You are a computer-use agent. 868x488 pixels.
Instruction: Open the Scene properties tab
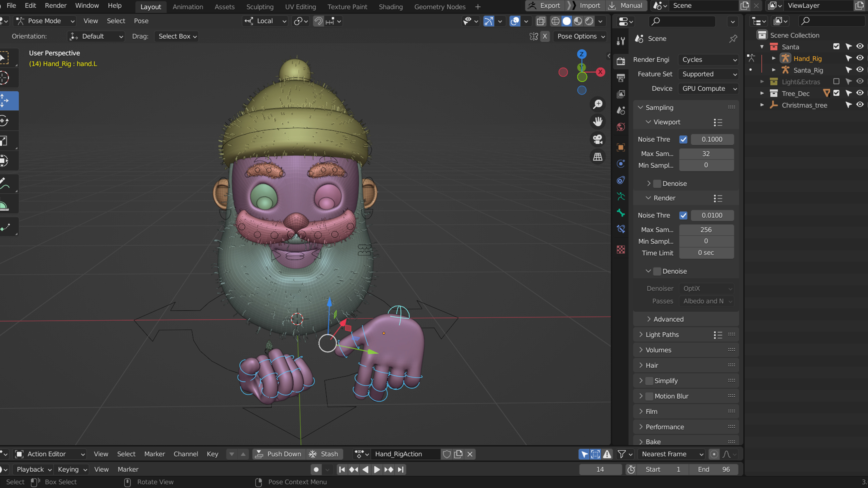tap(621, 110)
